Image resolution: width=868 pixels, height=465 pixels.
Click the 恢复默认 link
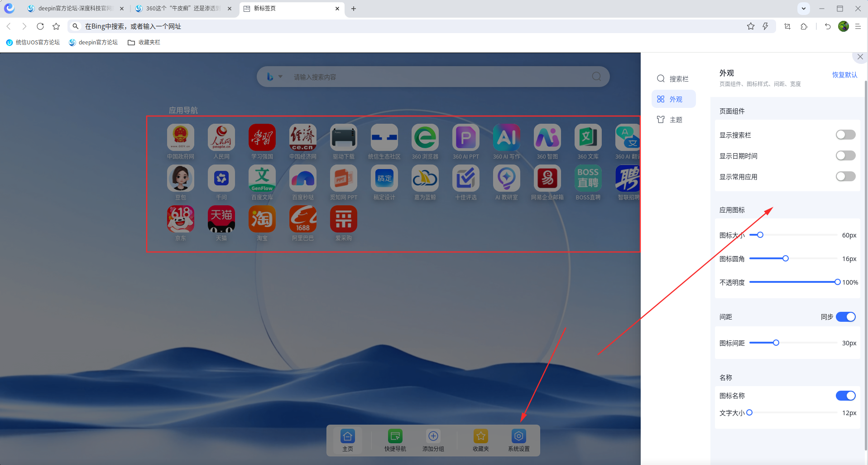point(844,75)
